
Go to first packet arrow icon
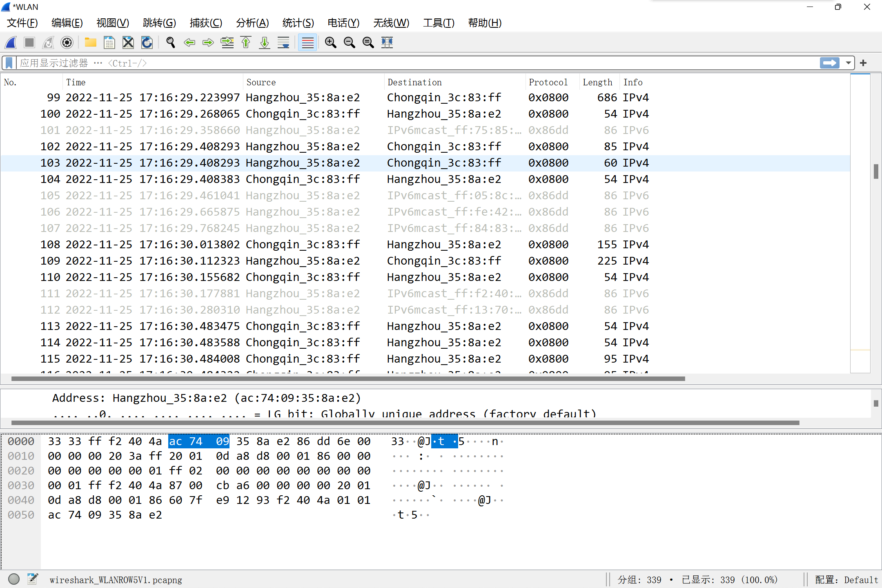pos(246,42)
